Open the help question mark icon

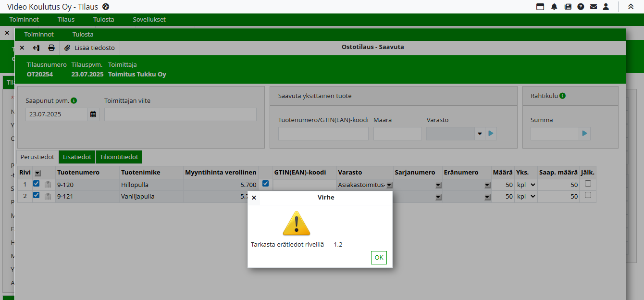581,7
